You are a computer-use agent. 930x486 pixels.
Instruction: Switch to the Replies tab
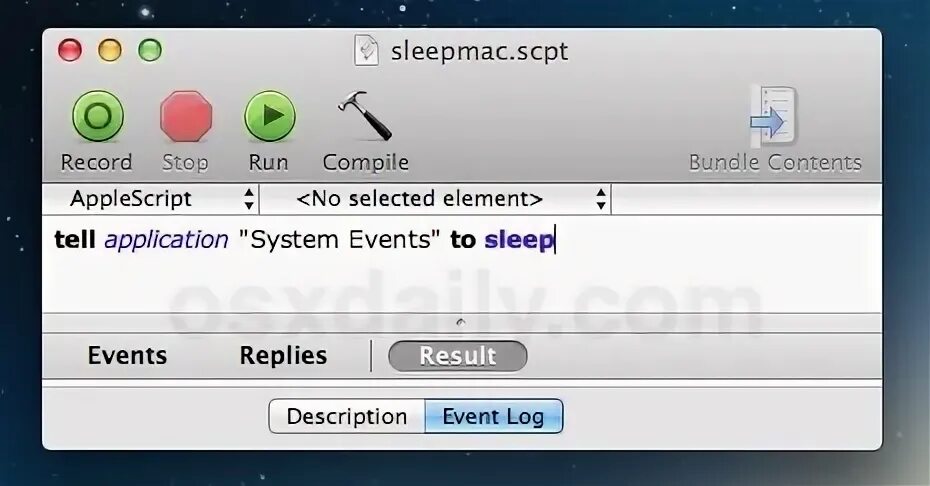[x=284, y=355]
